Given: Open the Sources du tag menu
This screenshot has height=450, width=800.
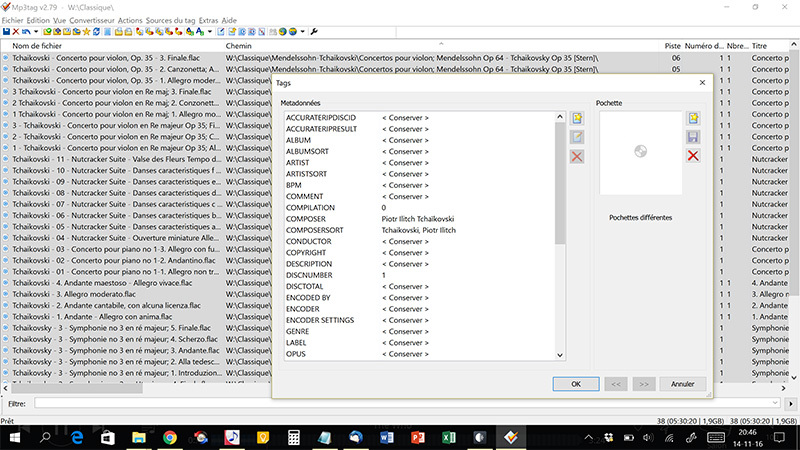Looking at the screenshot, I should point(170,20).
